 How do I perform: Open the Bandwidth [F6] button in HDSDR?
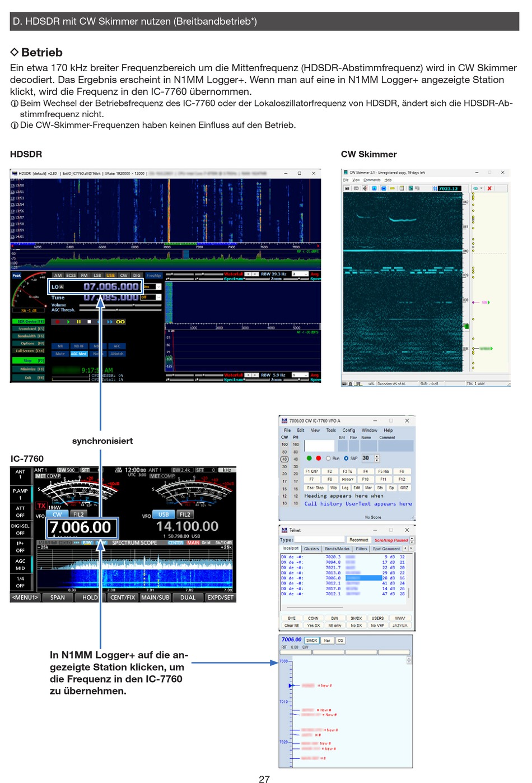point(28,336)
